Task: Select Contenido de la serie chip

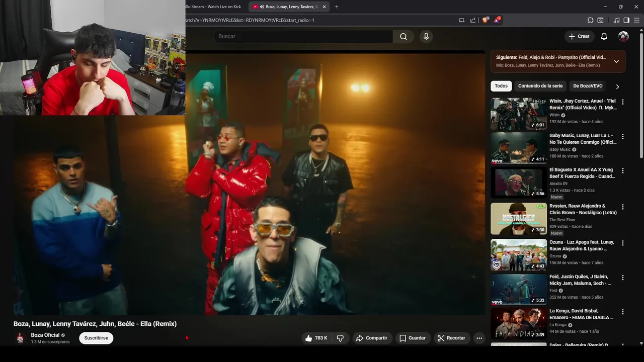Action: pyautogui.click(x=540, y=86)
